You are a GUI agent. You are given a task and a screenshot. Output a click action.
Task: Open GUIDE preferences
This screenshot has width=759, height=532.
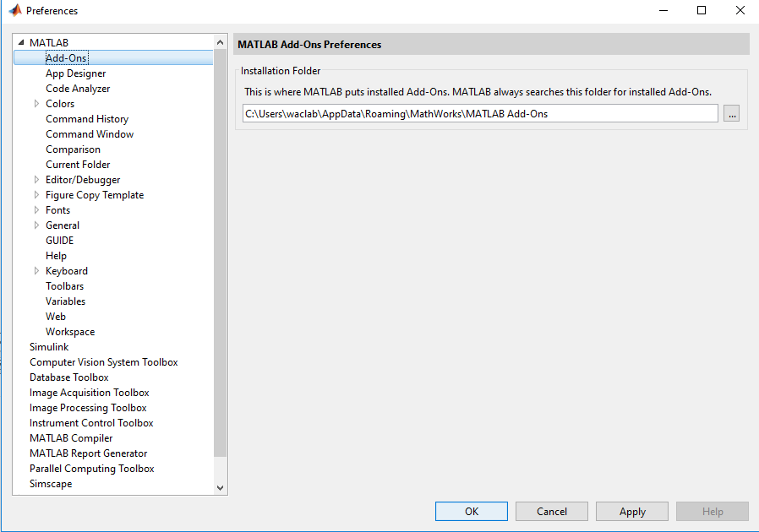pos(59,241)
